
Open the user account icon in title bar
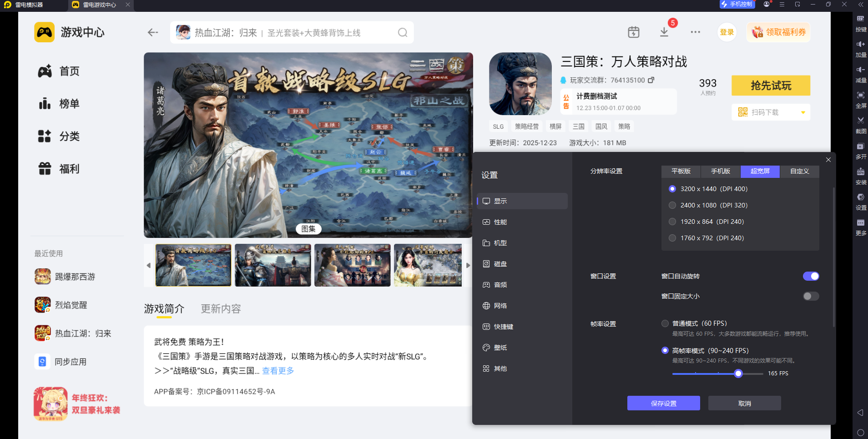[x=767, y=4]
